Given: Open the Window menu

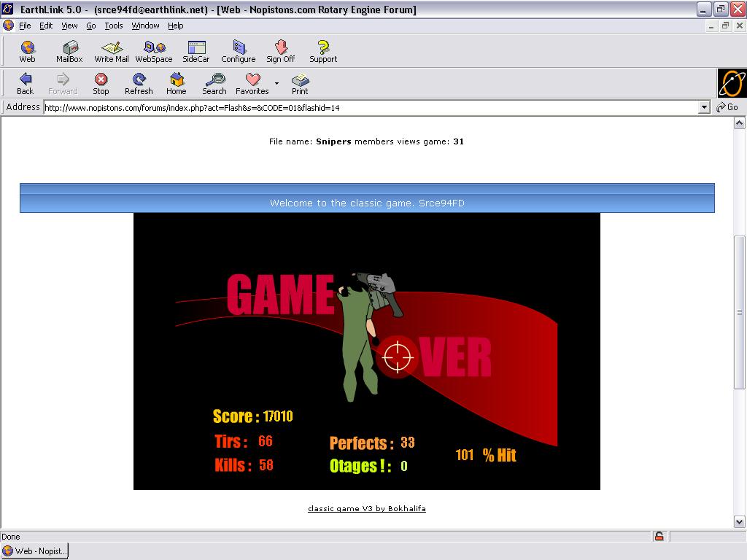Looking at the screenshot, I should (145, 26).
